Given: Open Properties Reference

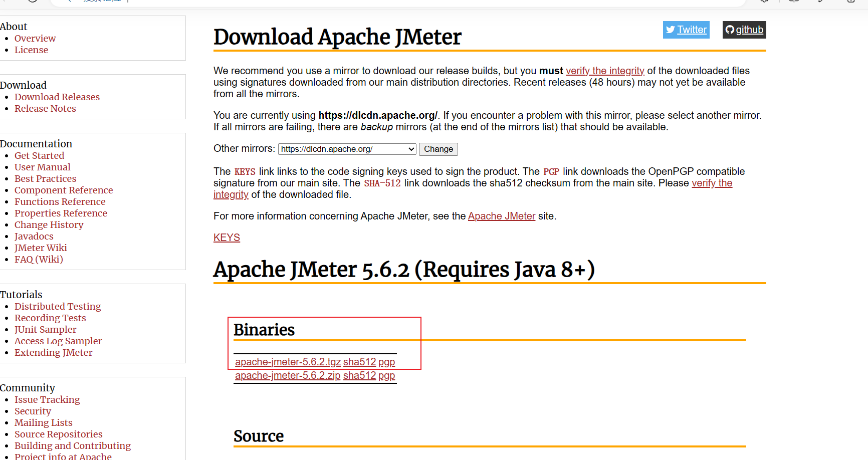Looking at the screenshot, I should pyautogui.click(x=61, y=213).
